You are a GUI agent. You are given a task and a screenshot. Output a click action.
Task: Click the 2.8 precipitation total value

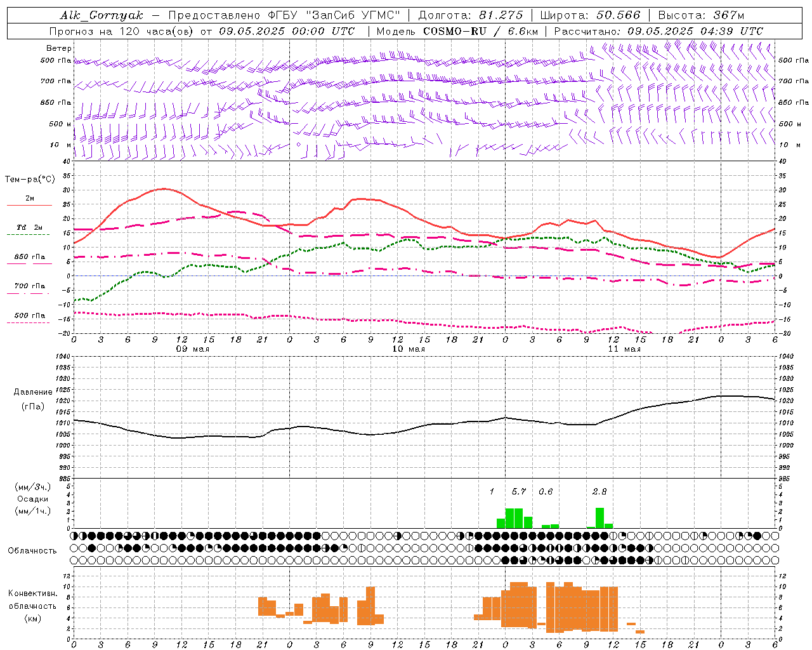(599, 491)
